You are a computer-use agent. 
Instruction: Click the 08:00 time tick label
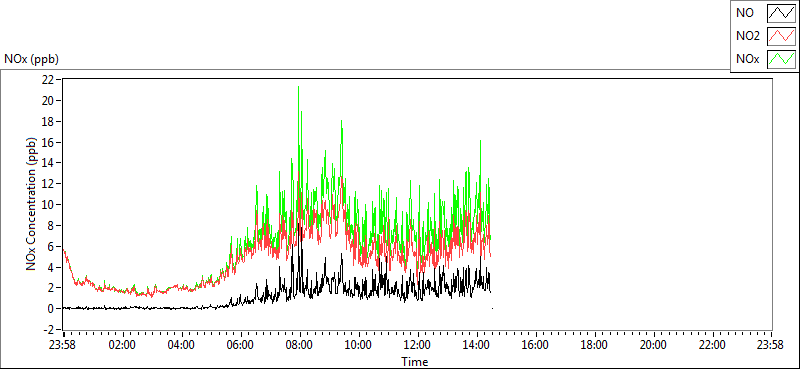click(299, 345)
